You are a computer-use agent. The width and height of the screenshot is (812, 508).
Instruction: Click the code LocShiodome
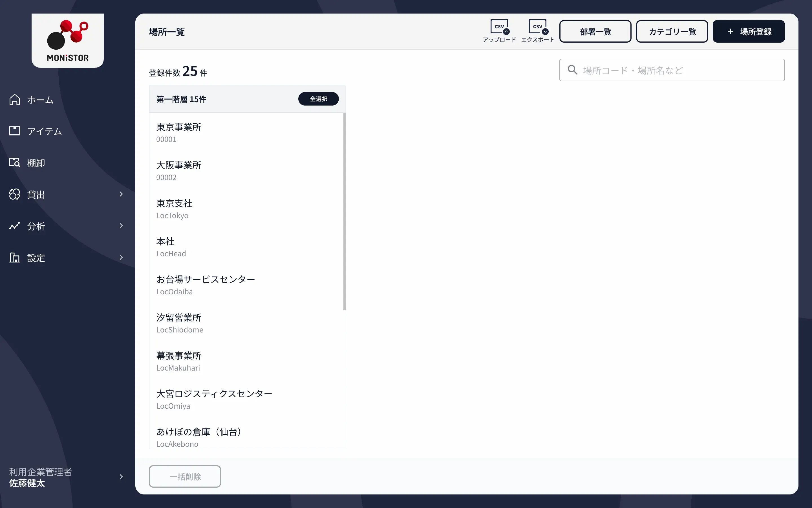pyautogui.click(x=180, y=330)
